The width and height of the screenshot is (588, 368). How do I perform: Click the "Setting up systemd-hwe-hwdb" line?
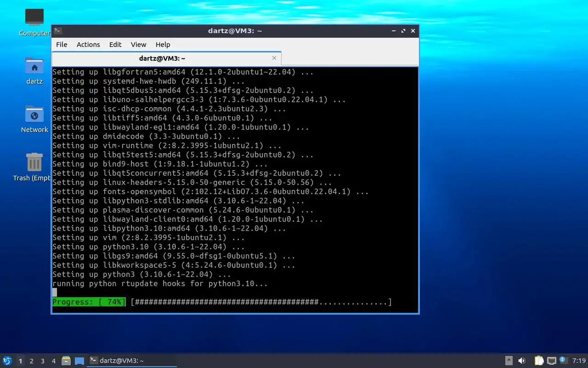pos(148,81)
